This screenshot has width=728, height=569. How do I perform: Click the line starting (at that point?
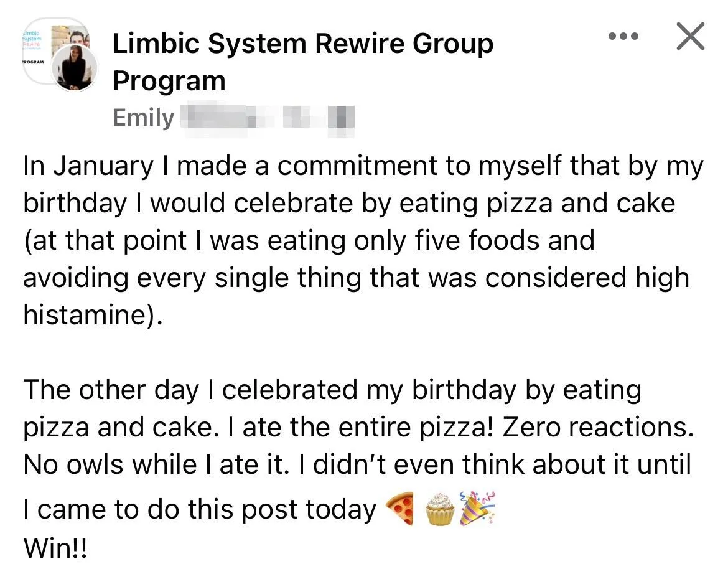click(309, 241)
